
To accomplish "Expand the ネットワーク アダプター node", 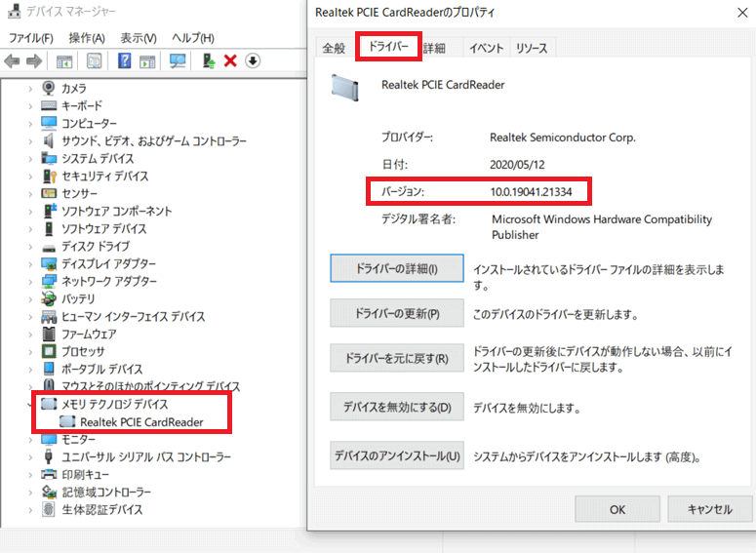I will (31, 281).
